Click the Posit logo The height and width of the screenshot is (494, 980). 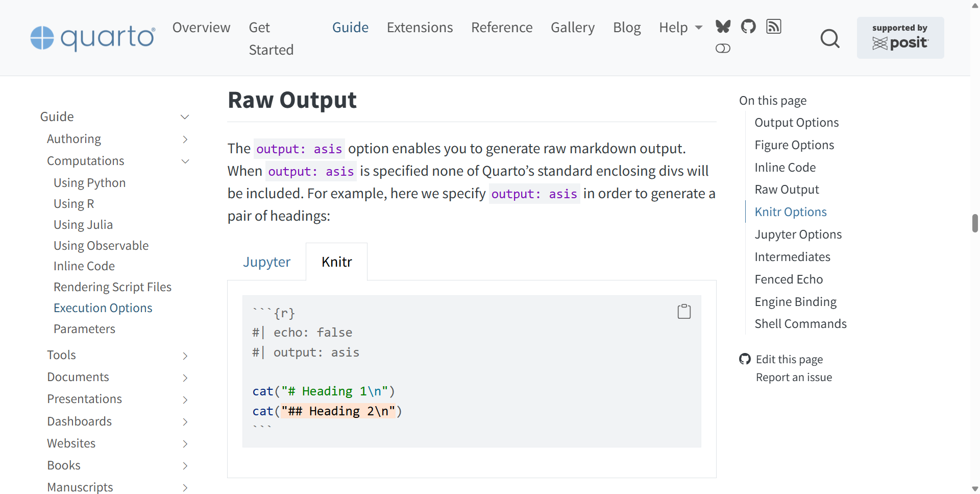coord(900,43)
